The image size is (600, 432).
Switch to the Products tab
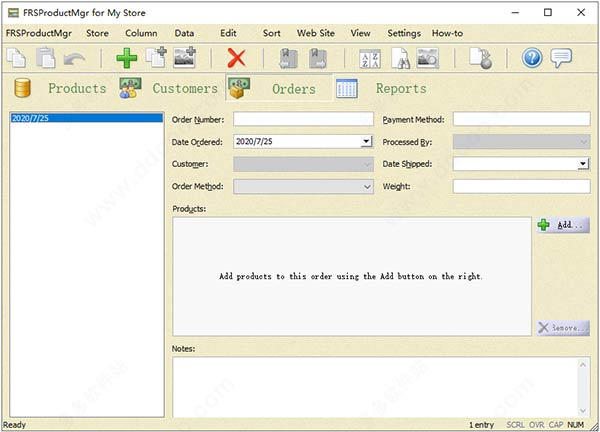[76, 89]
